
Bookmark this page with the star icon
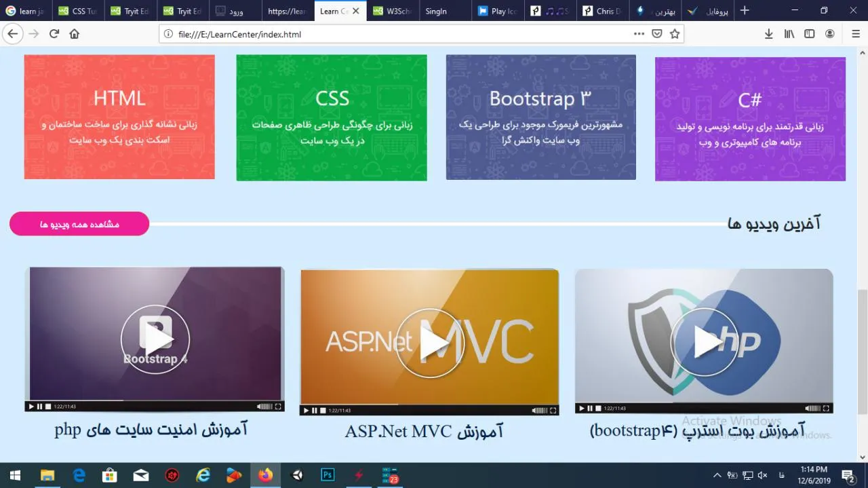[x=674, y=34]
